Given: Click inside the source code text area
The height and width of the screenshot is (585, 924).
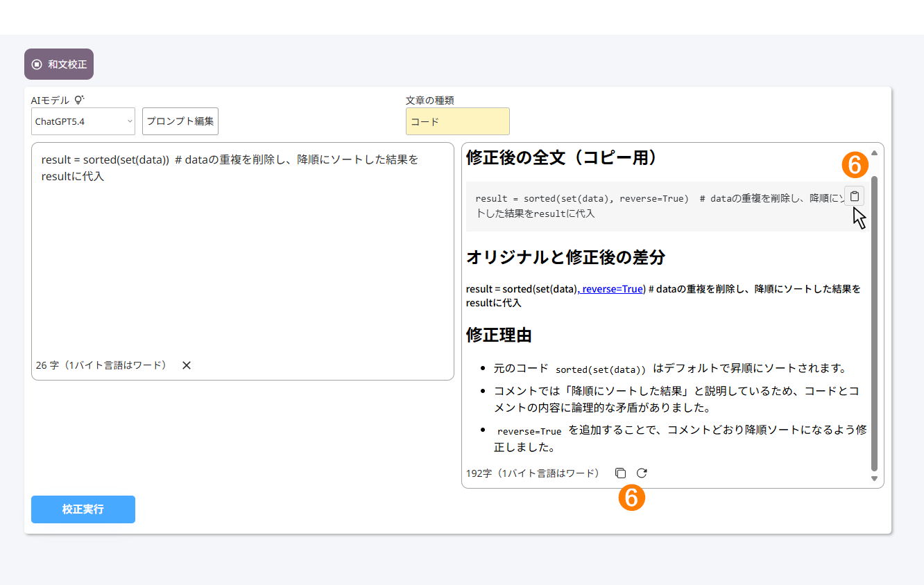Looking at the screenshot, I should coord(243,261).
